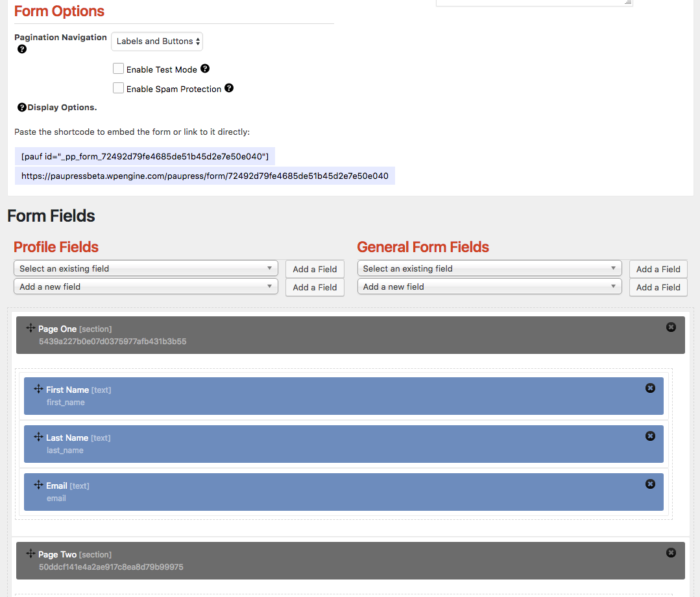Click Add a Field beside the Profile Fields selector
This screenshot has width=700, height=597.
315,268
